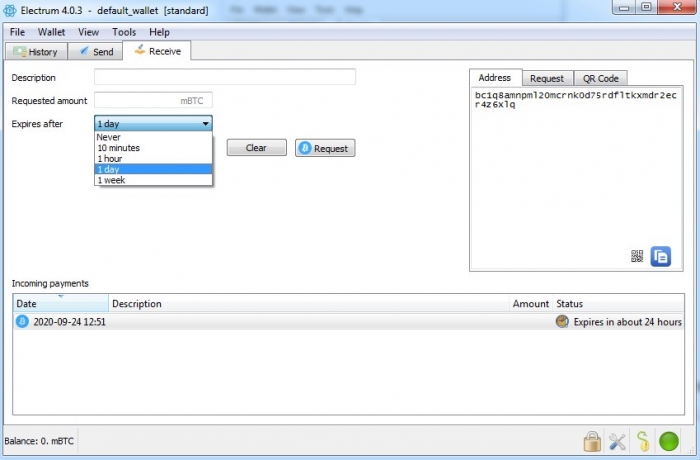The width and height of the screenshot is (700, 460).
Task: Switch to the QR Code sub-tab
Action: pos(601,79)
